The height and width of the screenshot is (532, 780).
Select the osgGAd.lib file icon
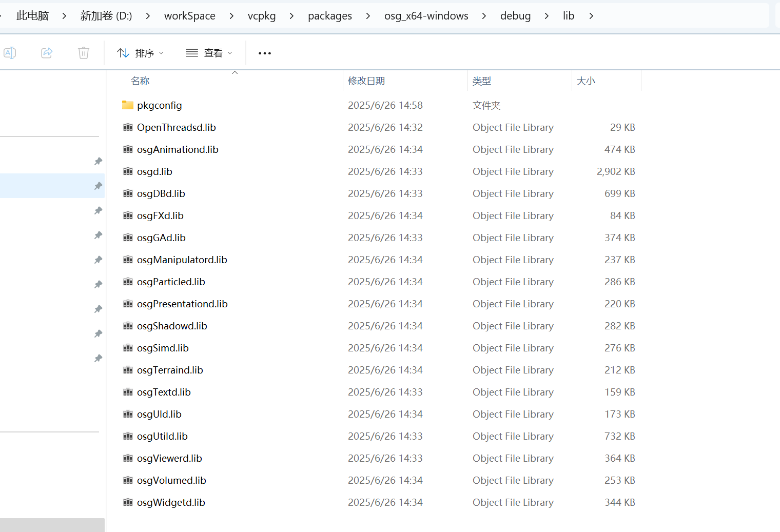pos(128,238)
